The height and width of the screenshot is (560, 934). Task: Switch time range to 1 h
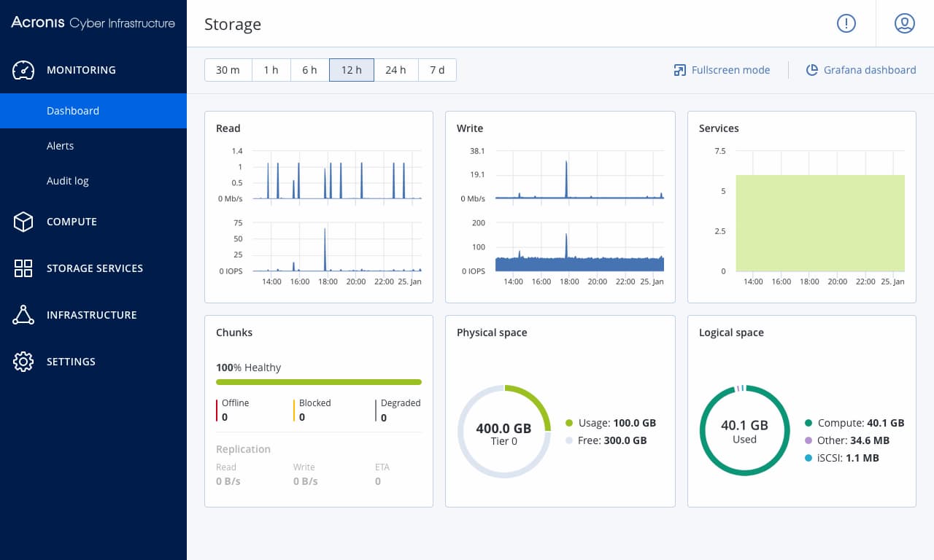[x=271, y=70]
